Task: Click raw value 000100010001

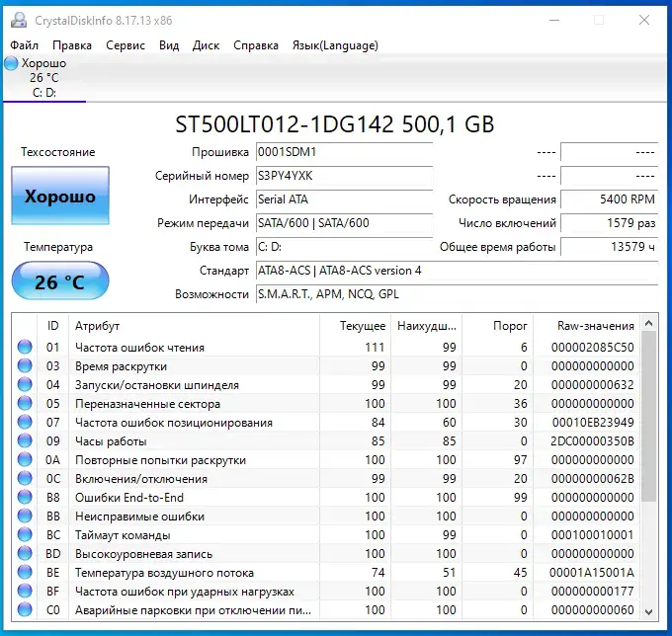Action: [593, 535]
